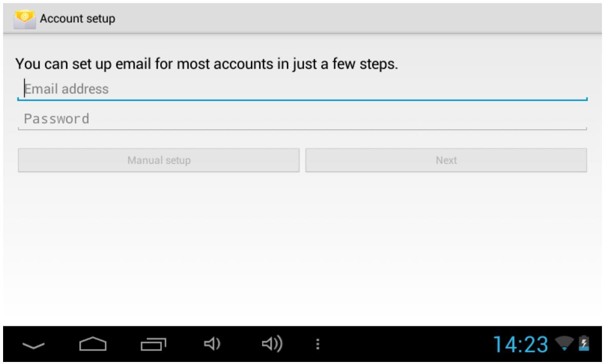The height and width of the screenshot is (364, 604).
Task: Open Wi-Fi status indicator
Action: (564, 343)
